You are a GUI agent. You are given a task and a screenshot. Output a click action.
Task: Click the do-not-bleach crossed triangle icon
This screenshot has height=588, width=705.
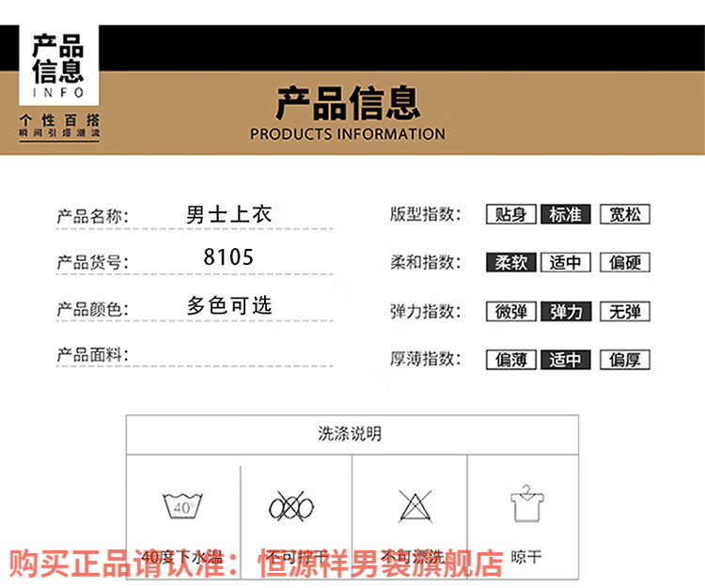tap(412, 507)
